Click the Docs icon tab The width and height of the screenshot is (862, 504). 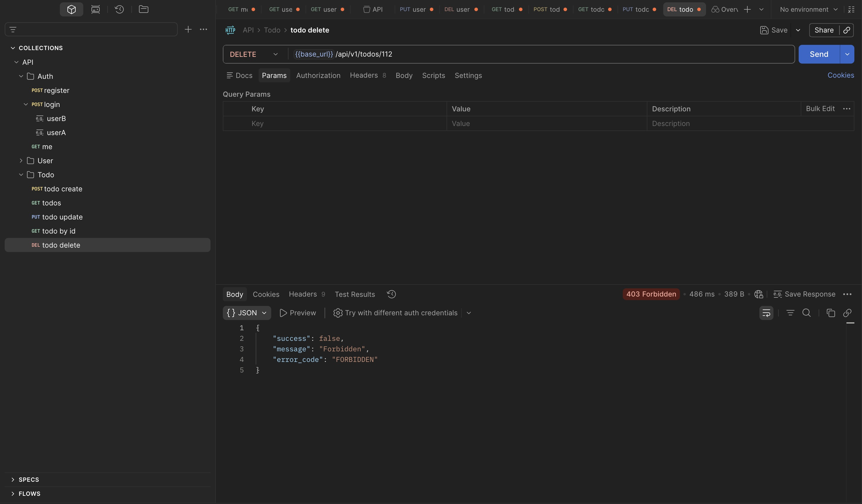(x=240, y=75)
